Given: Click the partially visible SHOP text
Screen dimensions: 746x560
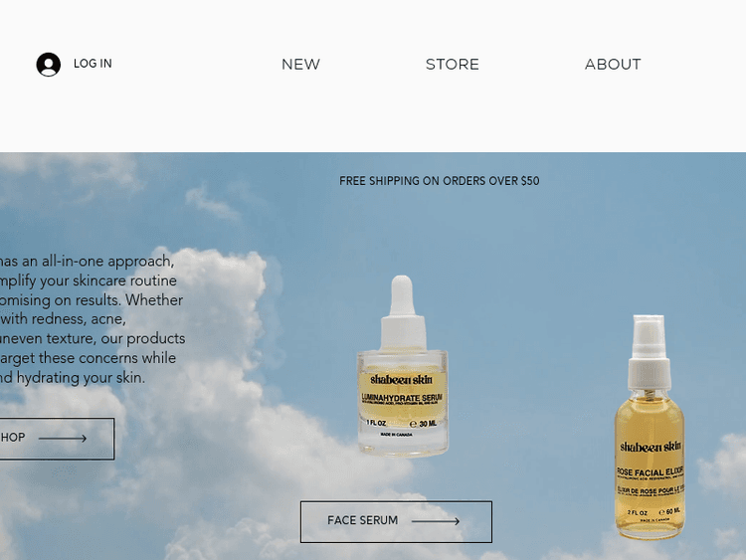Looking at the screenshot, I should (12, 438).
